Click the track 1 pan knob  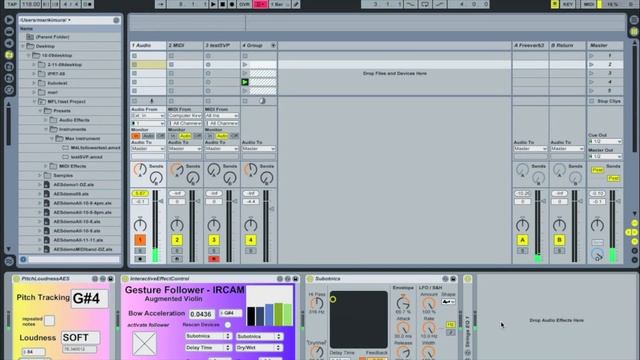click(140, 225)
